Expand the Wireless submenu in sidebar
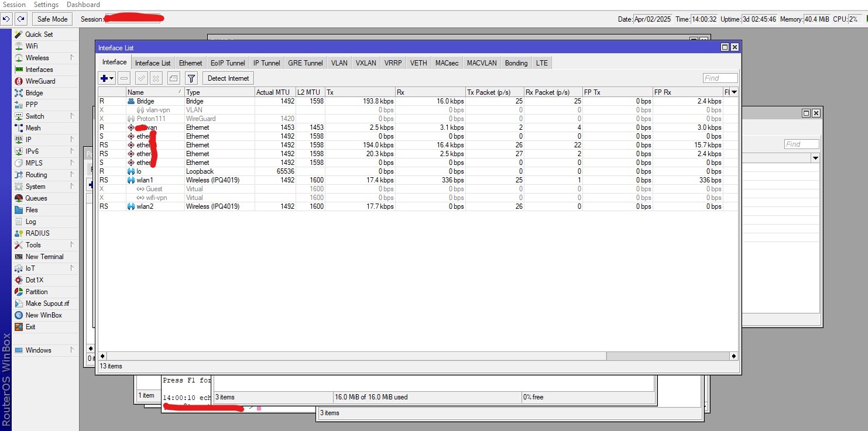 pos(71,58)
